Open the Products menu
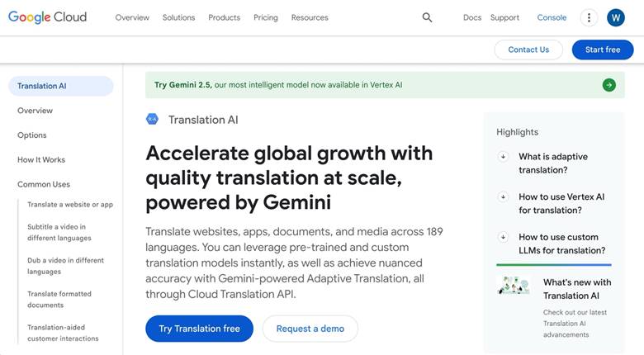The width and height of the screenshot is (644, 355). pos(224,17)
